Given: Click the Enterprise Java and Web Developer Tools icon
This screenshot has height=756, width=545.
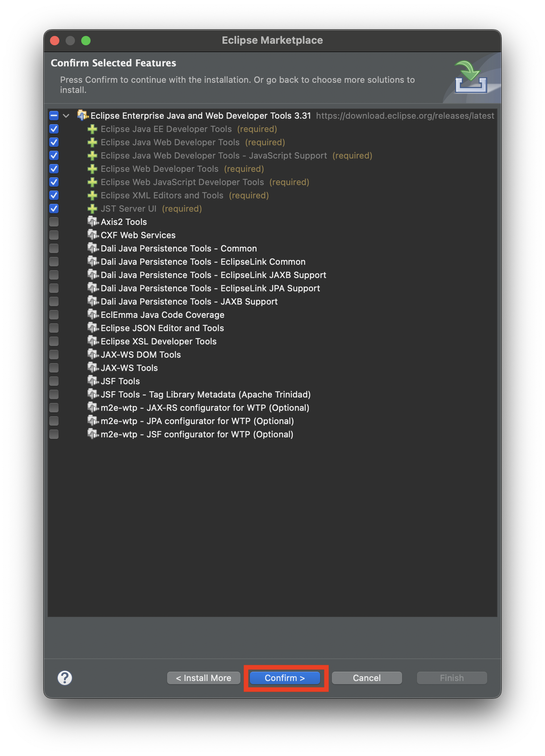Looking at the screenshot, I should click(83, 115).
